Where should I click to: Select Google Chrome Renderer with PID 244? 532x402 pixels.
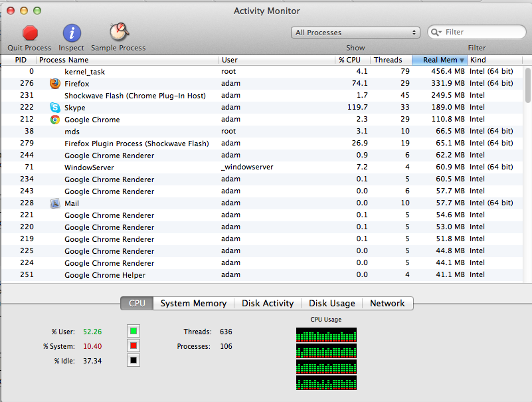coord(262,155)
